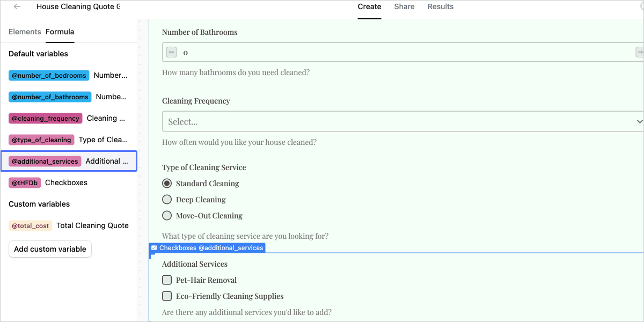Screen dimensions: 644x322
Task: Choose the Move-Out Cleaning radio option
Action: point(167,216)
